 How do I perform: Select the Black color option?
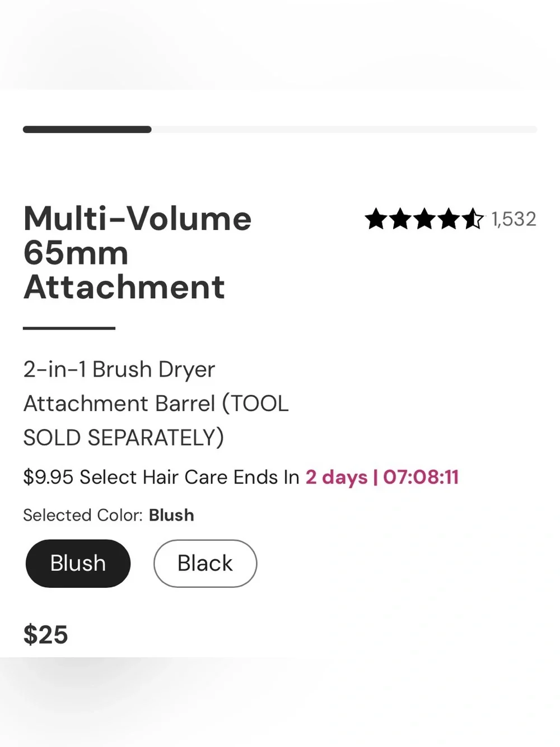pyautogui.click(x=205, y=563)
